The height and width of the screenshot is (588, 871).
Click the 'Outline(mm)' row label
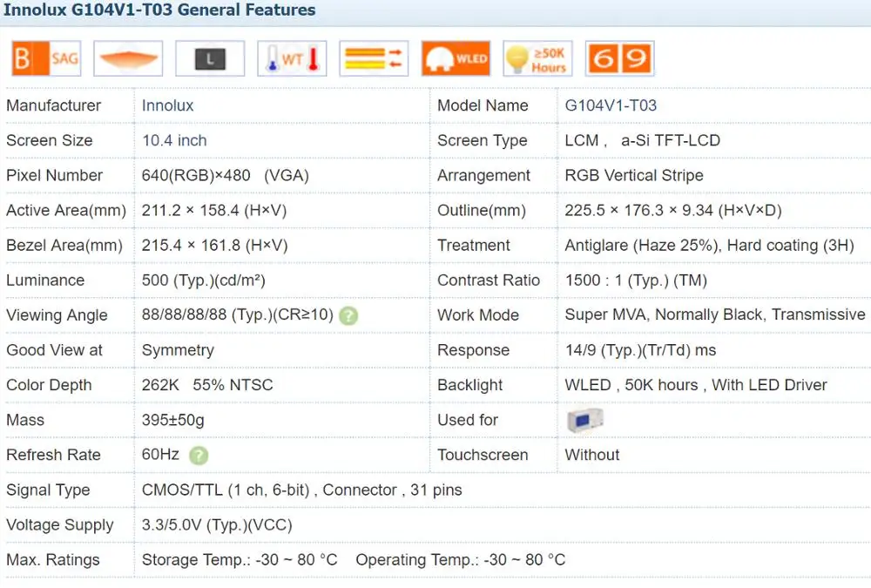click(x=482, y=211)
